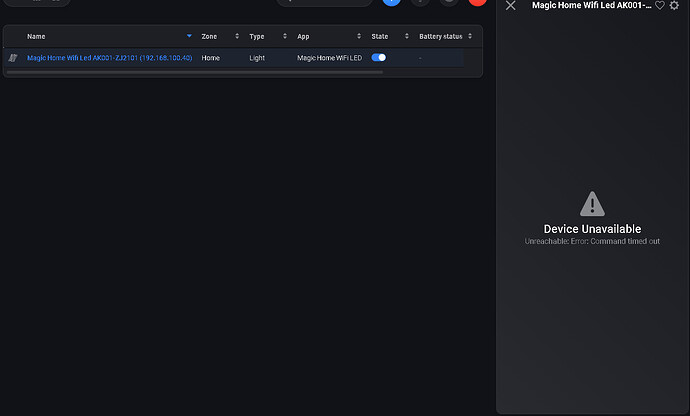Click the Zone column header label

pyautogui.click(x=209, y=37)
